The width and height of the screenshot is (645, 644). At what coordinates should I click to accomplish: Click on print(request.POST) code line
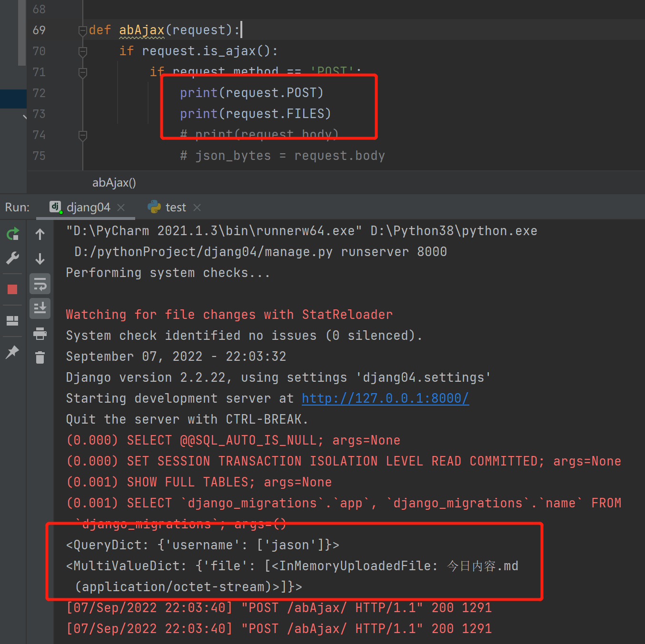pyautogui.click(x=252, y=93)
